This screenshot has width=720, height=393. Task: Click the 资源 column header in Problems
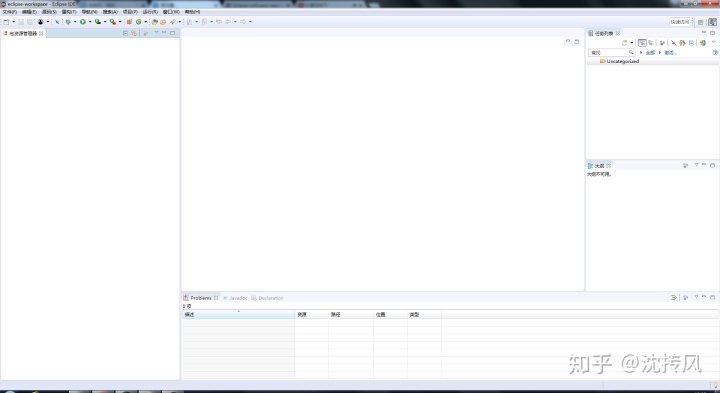312,314
